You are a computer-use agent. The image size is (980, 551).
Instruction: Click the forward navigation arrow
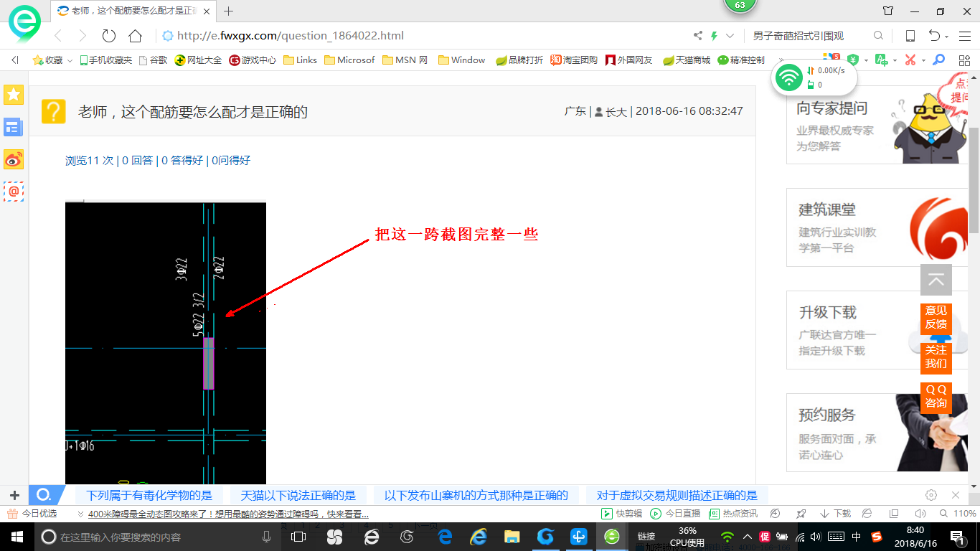(82, 36)
